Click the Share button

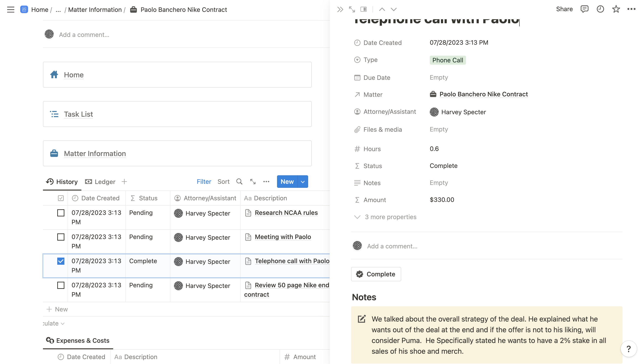coord(564,9)
